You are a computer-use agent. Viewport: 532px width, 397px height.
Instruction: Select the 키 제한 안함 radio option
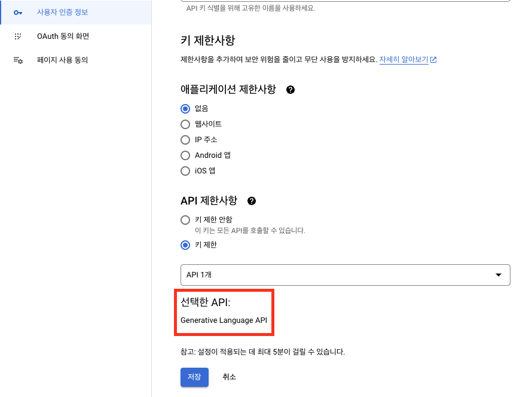pyautogui.click(x=185, y=220)
